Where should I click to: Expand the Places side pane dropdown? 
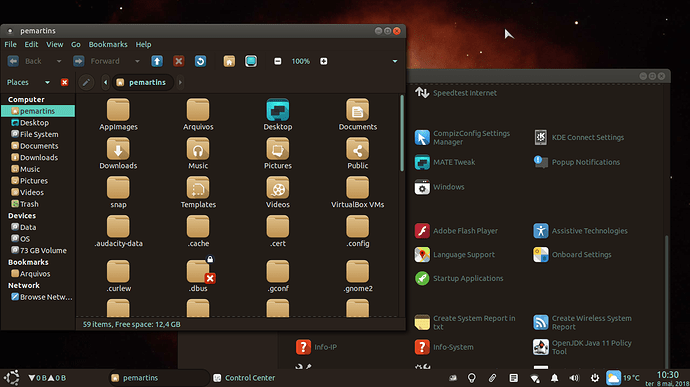47,82
